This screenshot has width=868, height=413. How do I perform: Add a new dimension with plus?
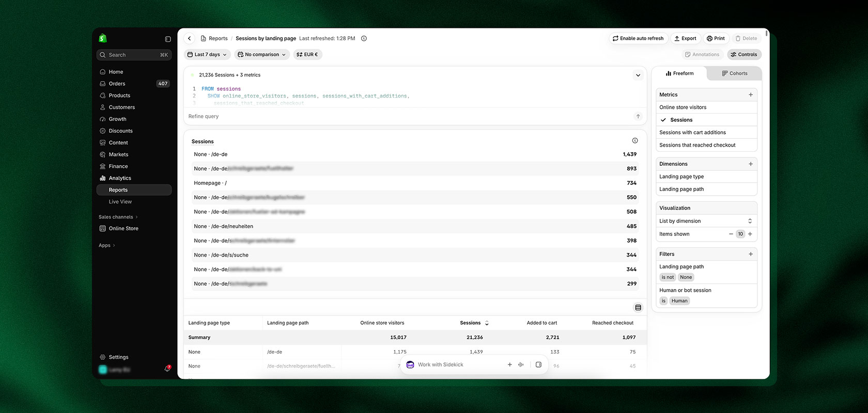coord(751,164)
